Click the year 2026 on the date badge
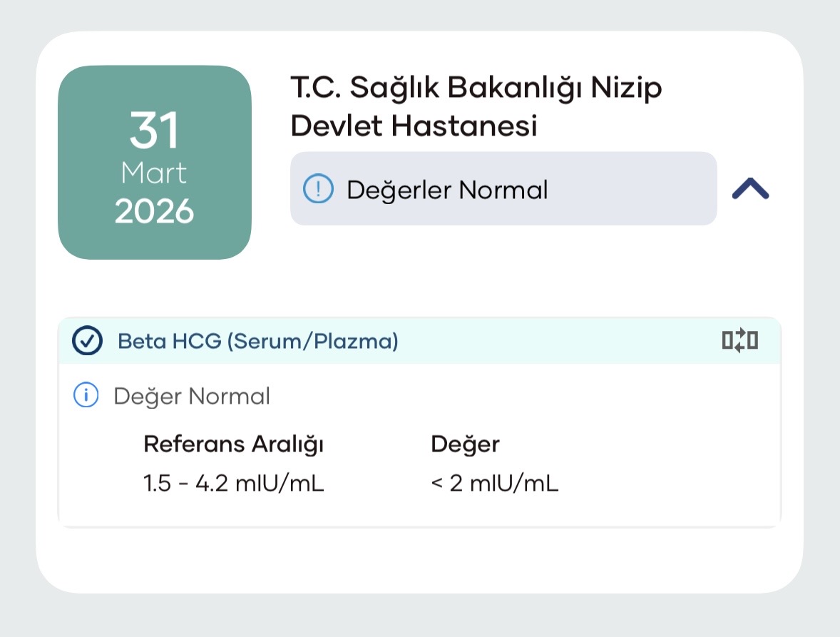This screenshot has width=840, height=637. (x=154, y=211)
